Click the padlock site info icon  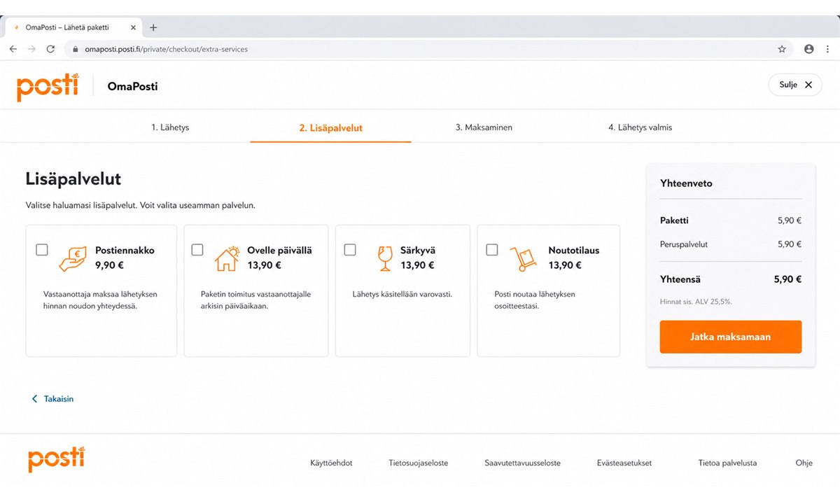[76, 49]
